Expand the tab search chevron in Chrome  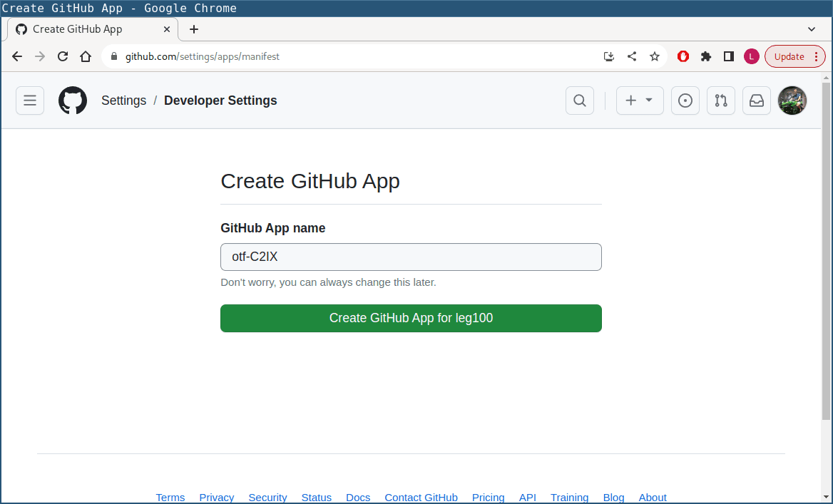click(811, 29)
